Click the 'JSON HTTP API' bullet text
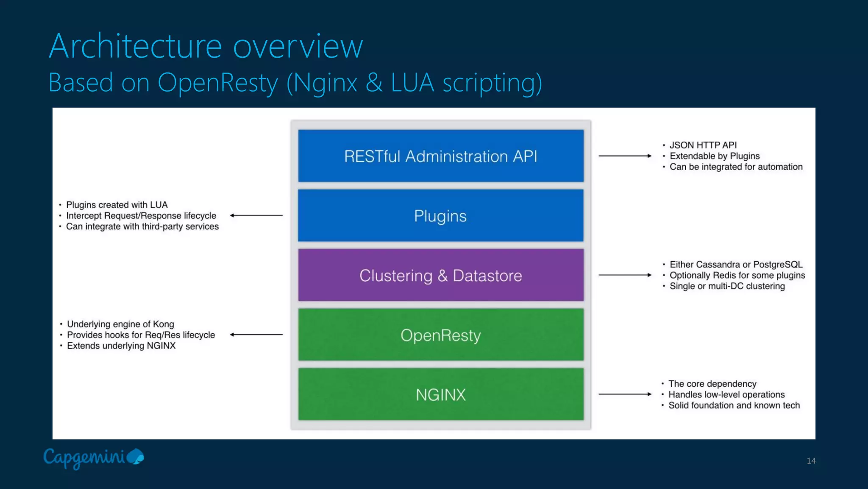This screenshot has width=868, height=489. 703,145
